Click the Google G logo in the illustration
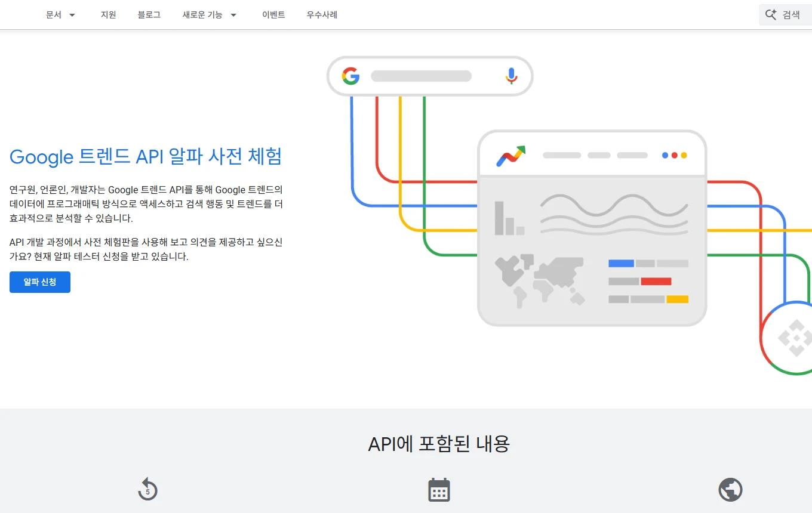This screenshot has height=513, width=812. [x=350, y=76]
